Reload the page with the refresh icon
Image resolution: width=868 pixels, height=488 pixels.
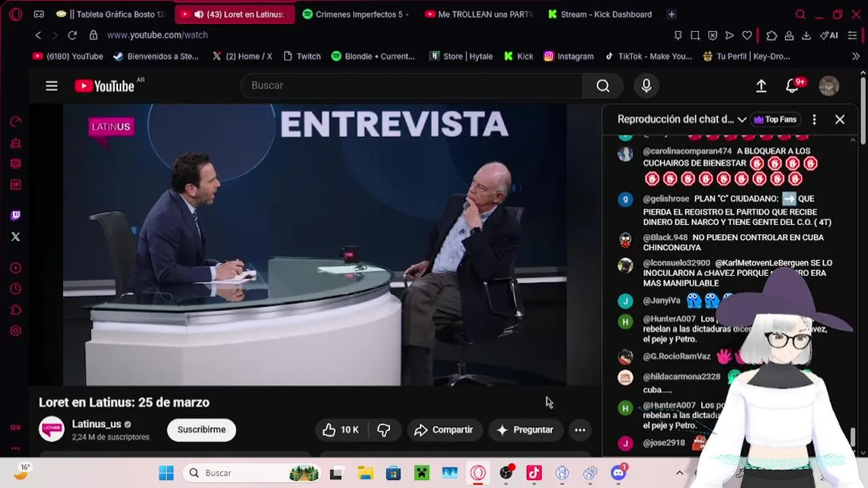click(x=73, y=35)
